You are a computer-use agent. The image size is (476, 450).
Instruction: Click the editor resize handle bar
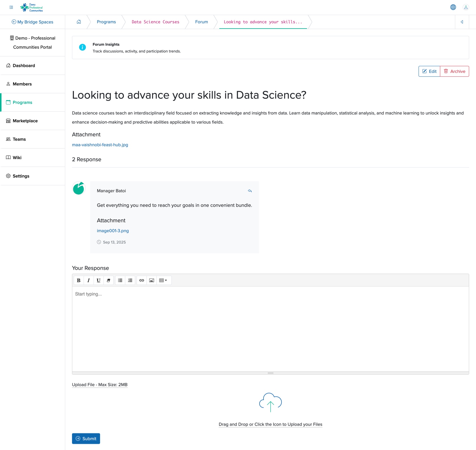coord(271,373)
